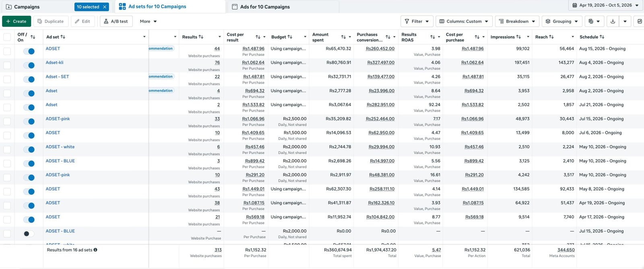Open the Adset - SET ad set link
The width and height of the screenshot is (644, 269).
point(57,76)
